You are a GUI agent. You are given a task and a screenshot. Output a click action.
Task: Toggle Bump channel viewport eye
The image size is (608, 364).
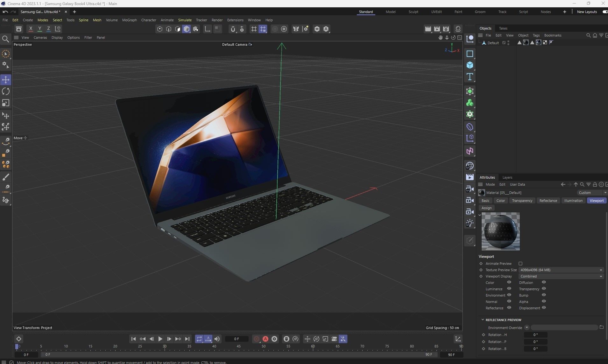tap(544, 295)
